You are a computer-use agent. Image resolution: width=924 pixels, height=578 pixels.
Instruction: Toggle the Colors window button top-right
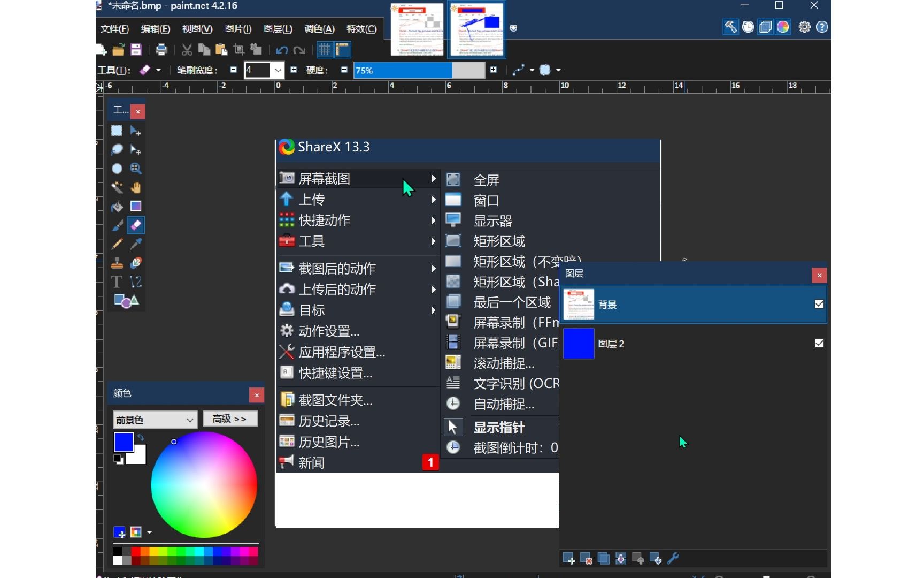[x=783, y=27]
